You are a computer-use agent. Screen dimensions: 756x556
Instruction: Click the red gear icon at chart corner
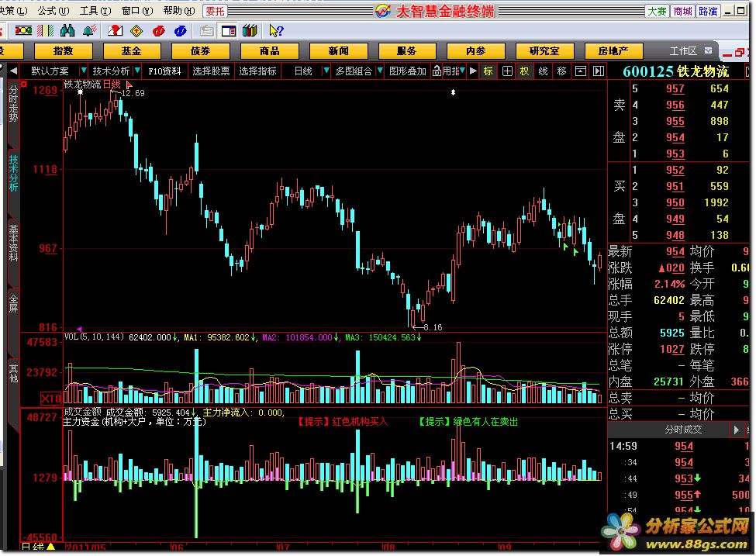[23, 85]
